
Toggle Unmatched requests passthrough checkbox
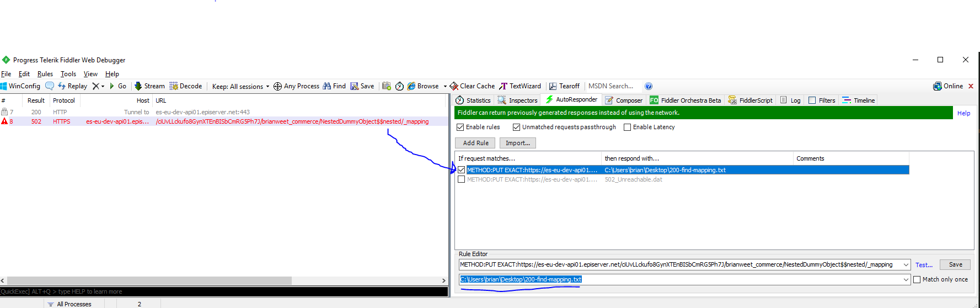[516, 127]
